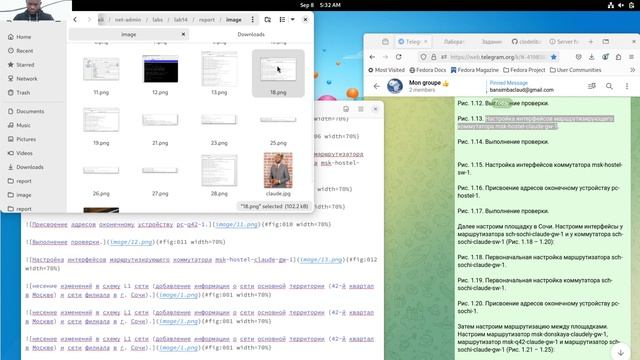Open the view options dropdown arrow in Files
The image size is (640, 360).
293,20
